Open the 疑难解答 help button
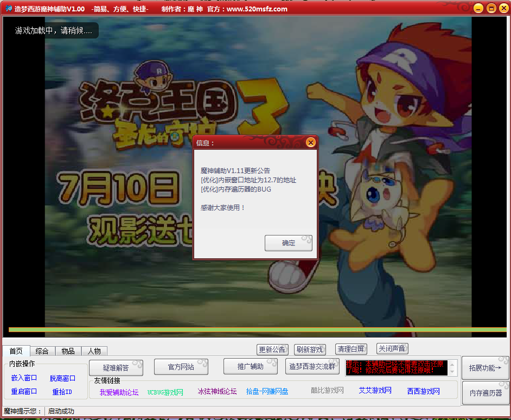The height and width of the screenshot is (420, 511). click(x=116, y=367)
